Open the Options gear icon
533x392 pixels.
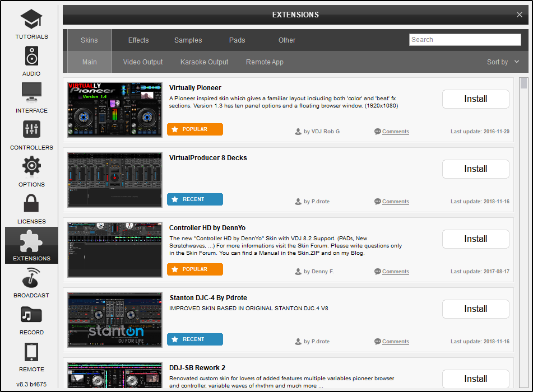(x=31, y=166)
